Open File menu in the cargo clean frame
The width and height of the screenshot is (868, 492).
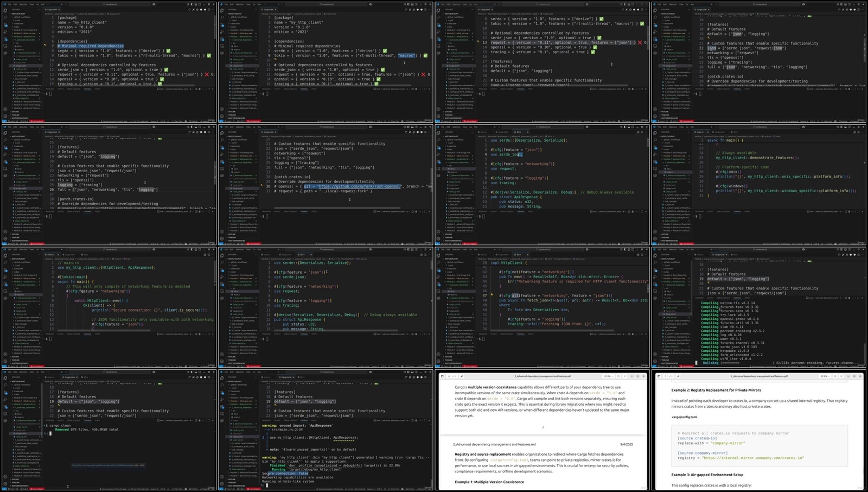tap(9, 372)
